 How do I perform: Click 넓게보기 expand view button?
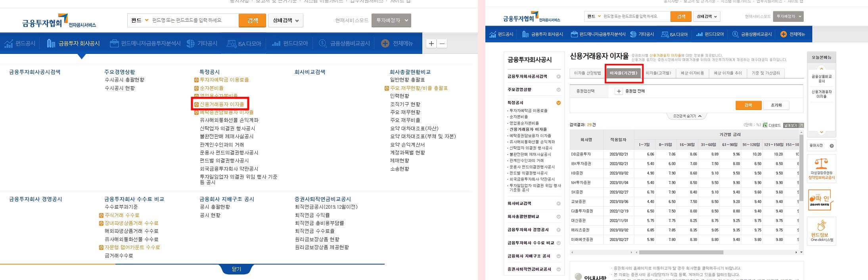(x=793, y=125)
